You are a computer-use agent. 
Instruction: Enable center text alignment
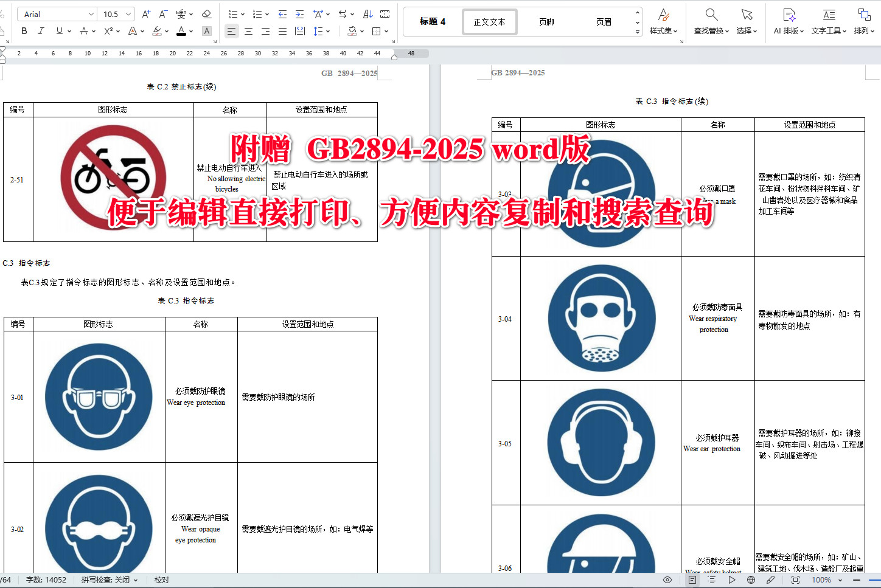click(x=248, y=31)
